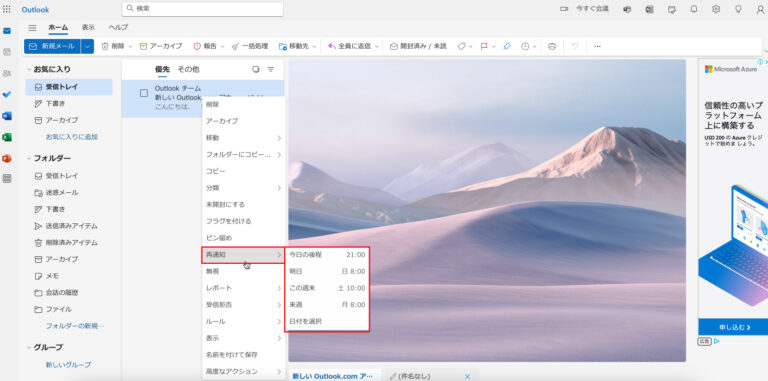Click the print icon in toolbar

coord(552,46)
